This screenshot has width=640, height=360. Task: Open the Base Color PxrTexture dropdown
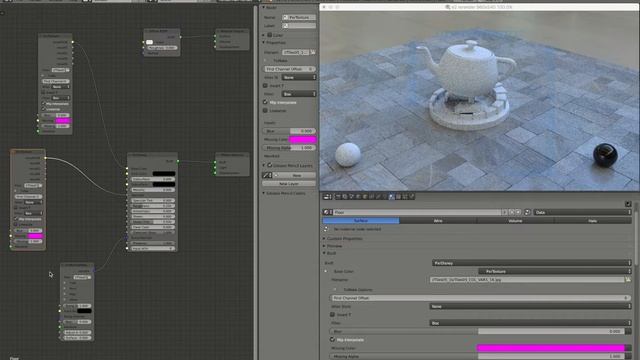(x=555, y=271)
